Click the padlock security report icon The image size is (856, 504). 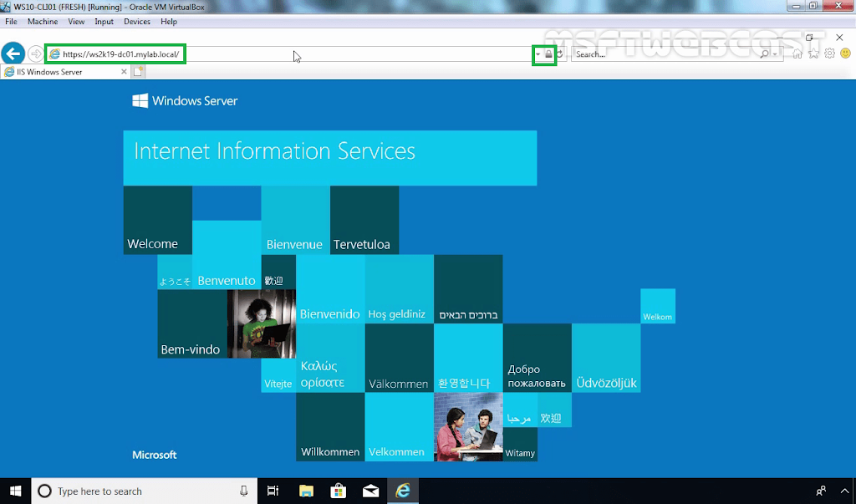click(548, 54)
